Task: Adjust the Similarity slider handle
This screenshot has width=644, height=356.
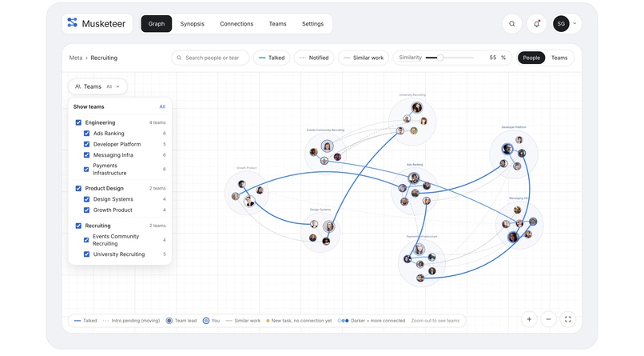Action: (440, 58)
